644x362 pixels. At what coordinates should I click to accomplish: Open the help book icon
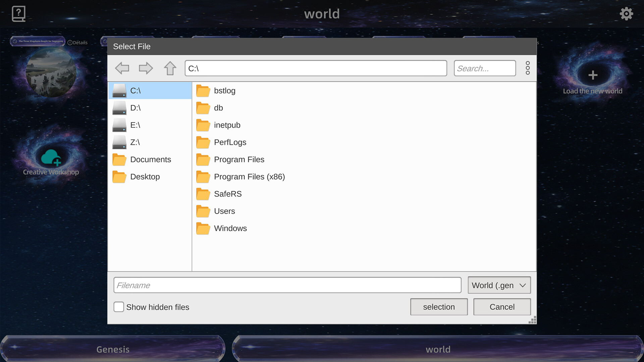pyautogui.click(x=18, y=14)
